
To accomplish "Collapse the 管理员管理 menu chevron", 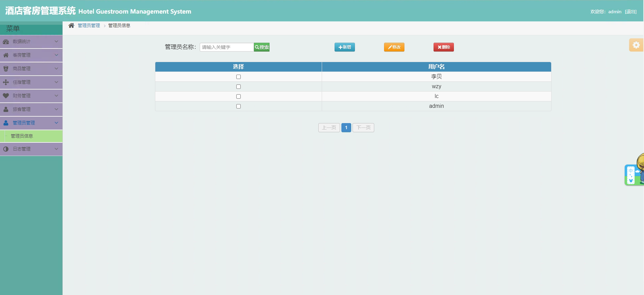I will click(56, 123).
